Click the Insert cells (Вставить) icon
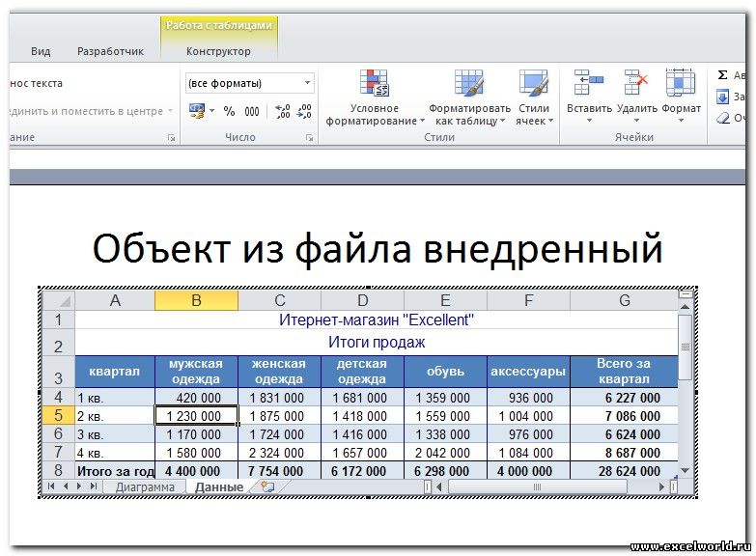Image resolution: width=756 pixels, height=556 pixels. click(x=589, y=82)
